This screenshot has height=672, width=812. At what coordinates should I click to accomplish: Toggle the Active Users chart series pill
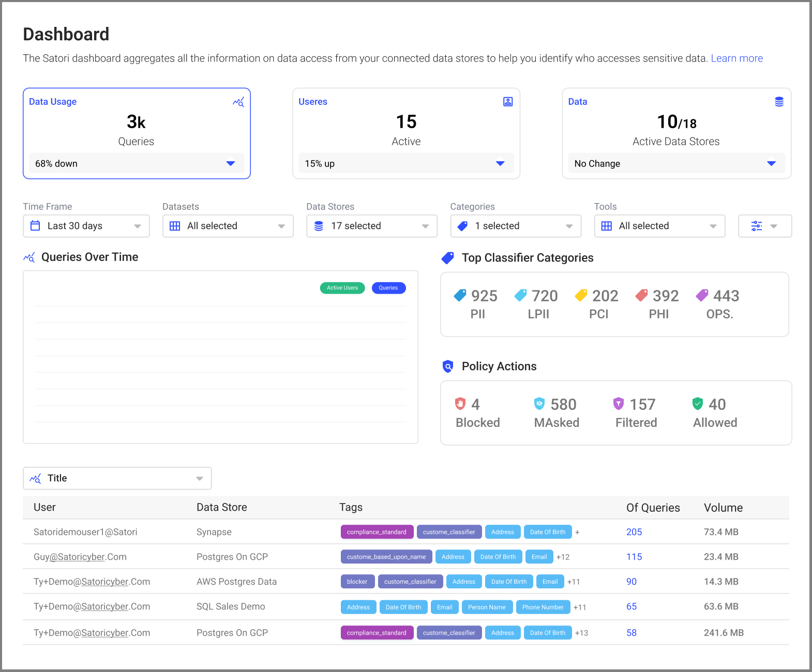342,288
